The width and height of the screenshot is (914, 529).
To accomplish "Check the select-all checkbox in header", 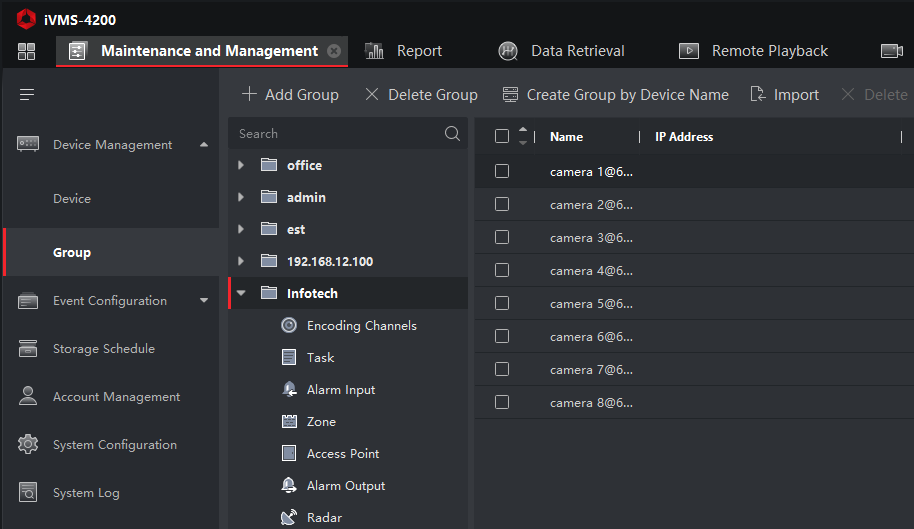I will tap(502, 137).
